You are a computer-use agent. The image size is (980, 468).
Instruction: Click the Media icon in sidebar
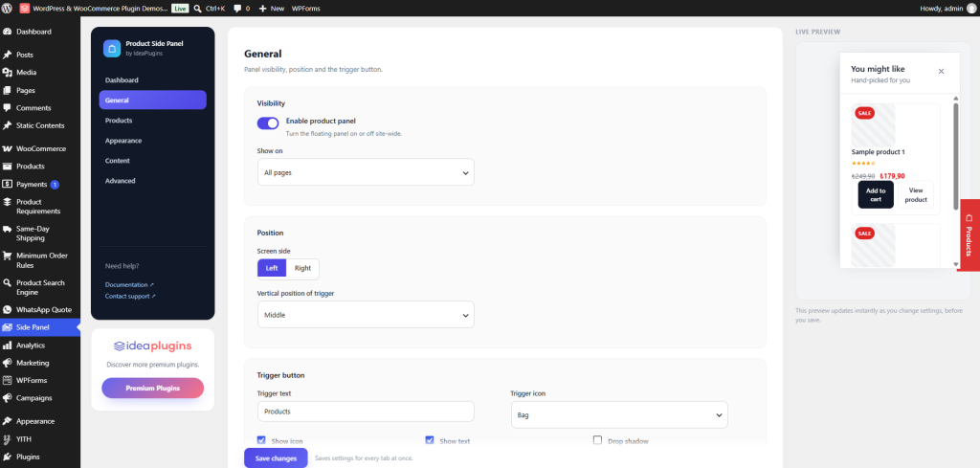pyautogui.click(x=8, y=73)
